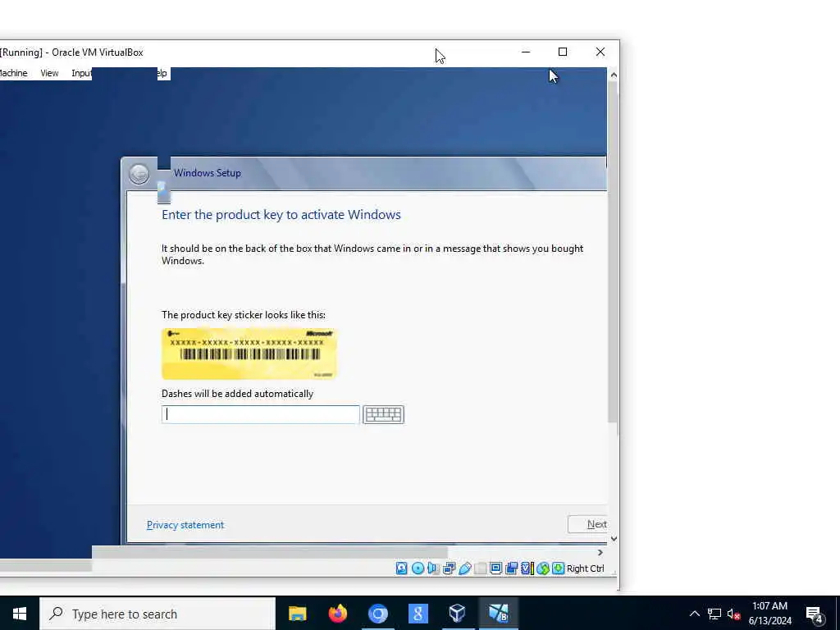
Task: Click the horizontal scrollbar right arrow
Action: tap(600, 552)
